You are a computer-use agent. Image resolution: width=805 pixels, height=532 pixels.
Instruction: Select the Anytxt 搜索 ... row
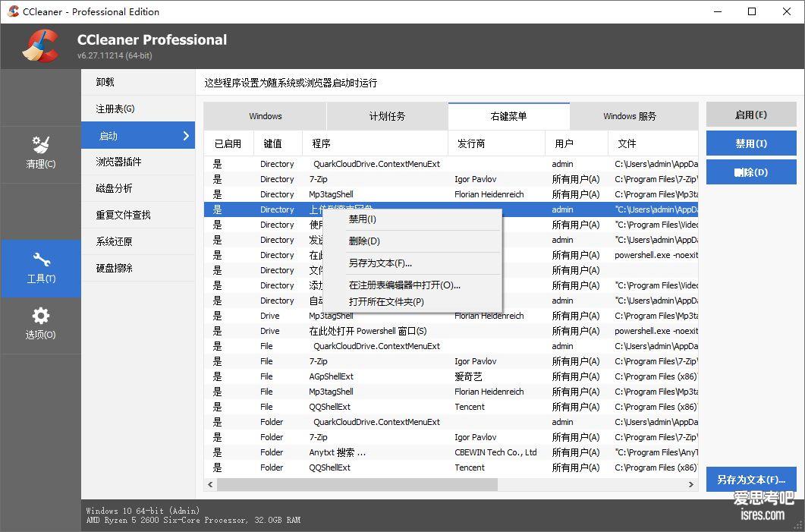click(x=451, y=452)
